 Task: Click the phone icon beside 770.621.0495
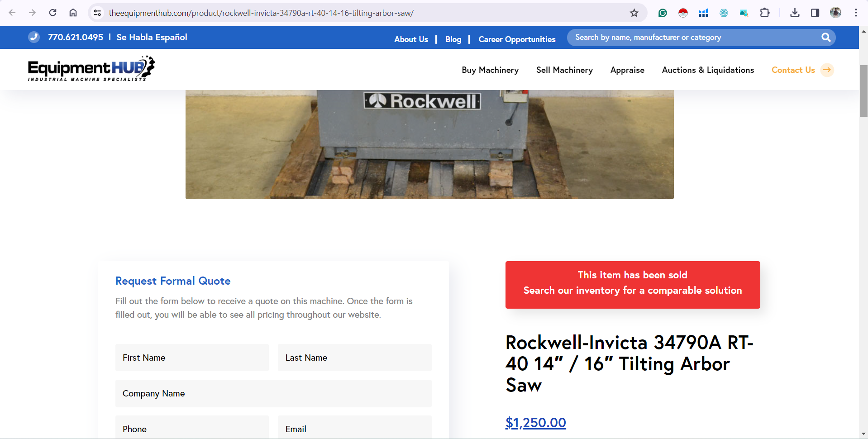click(34, 37)
